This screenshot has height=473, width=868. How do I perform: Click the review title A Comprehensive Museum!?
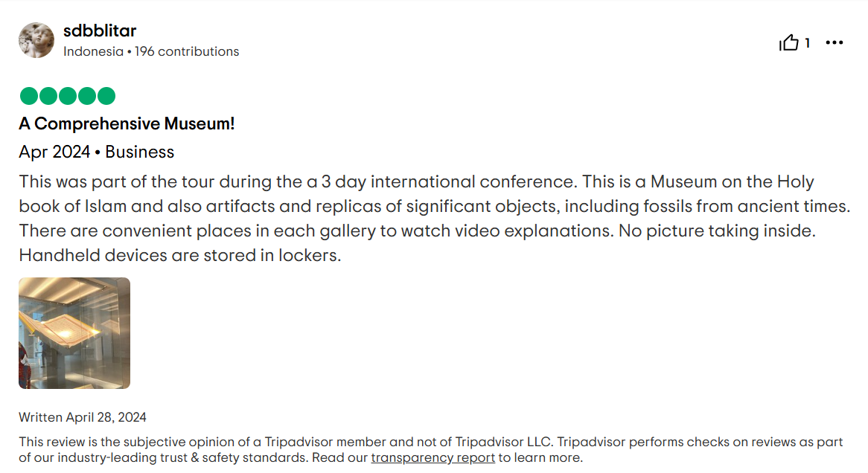(127, 123)
